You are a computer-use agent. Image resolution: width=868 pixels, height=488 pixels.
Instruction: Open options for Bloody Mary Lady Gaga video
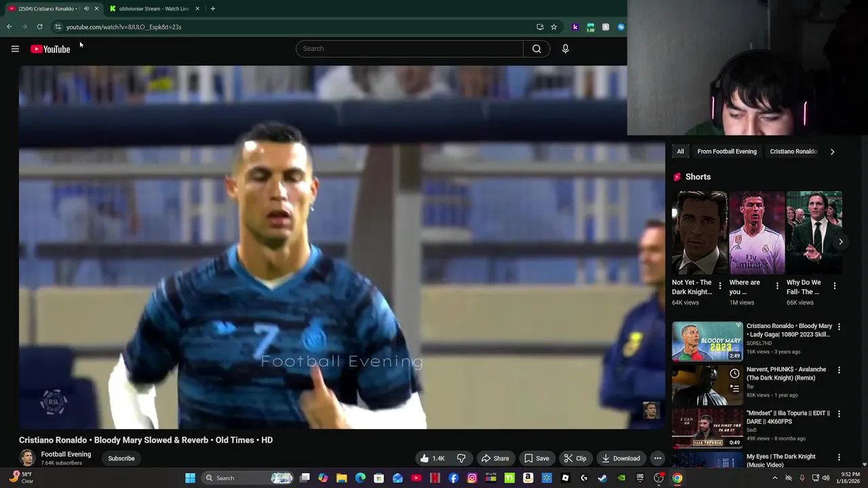pos(839,327)
